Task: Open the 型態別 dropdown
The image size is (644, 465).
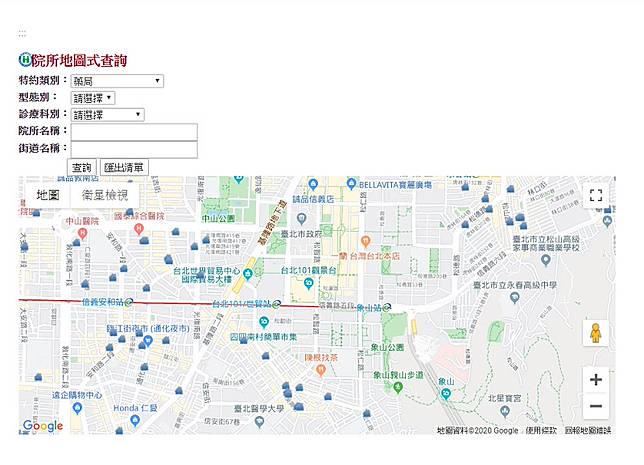Action: tap(93, 98)
